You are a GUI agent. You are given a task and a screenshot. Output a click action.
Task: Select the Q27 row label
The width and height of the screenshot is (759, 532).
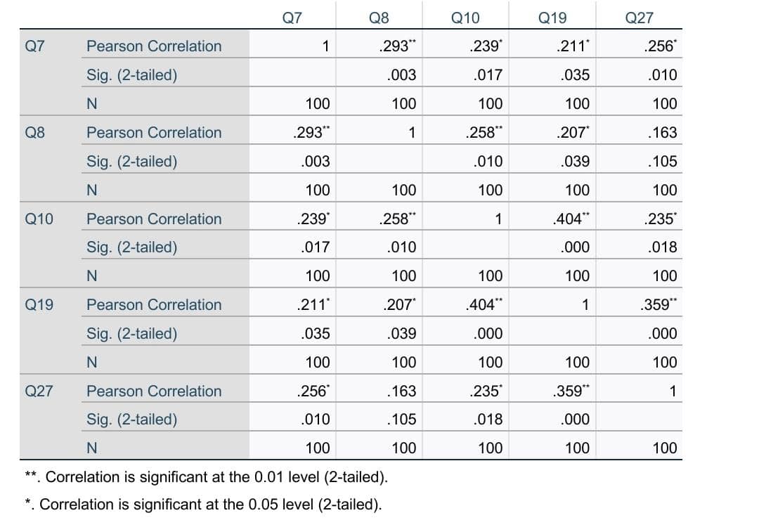39,391
